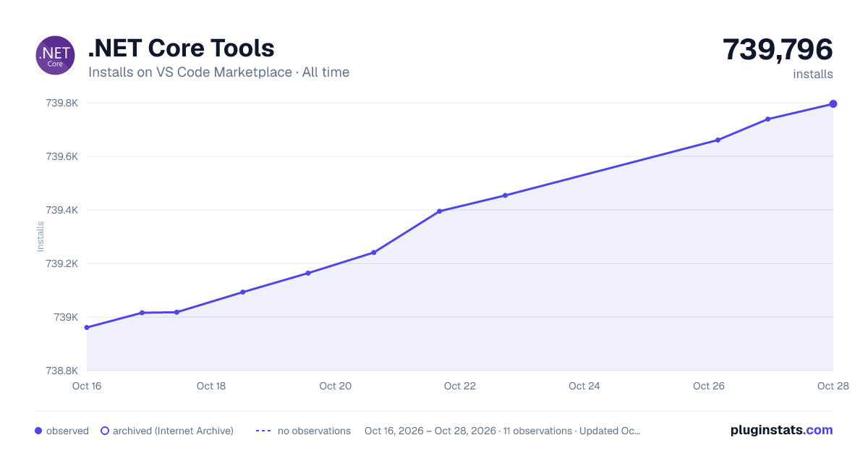Open the pluginstats.com link
868x456 pixels.
coord(782,430)
